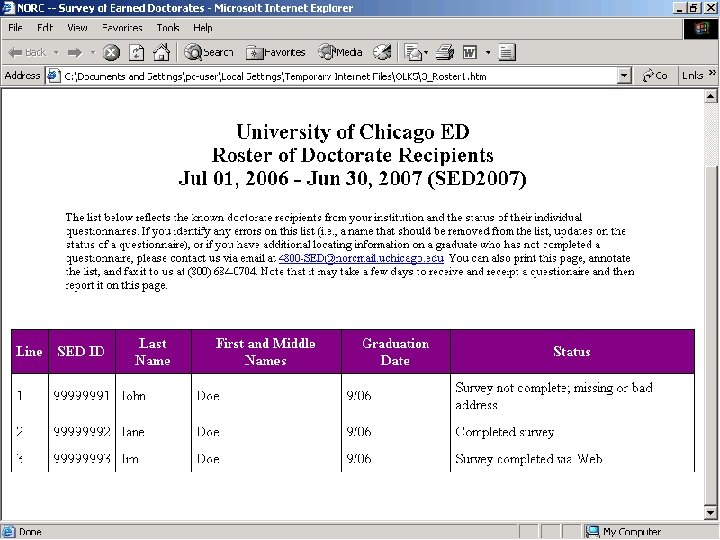This screenshot has height=540, width=720.
Task: Select SED ID 99999992 cell
Action: pyautogui.click(x=81, y=432)
